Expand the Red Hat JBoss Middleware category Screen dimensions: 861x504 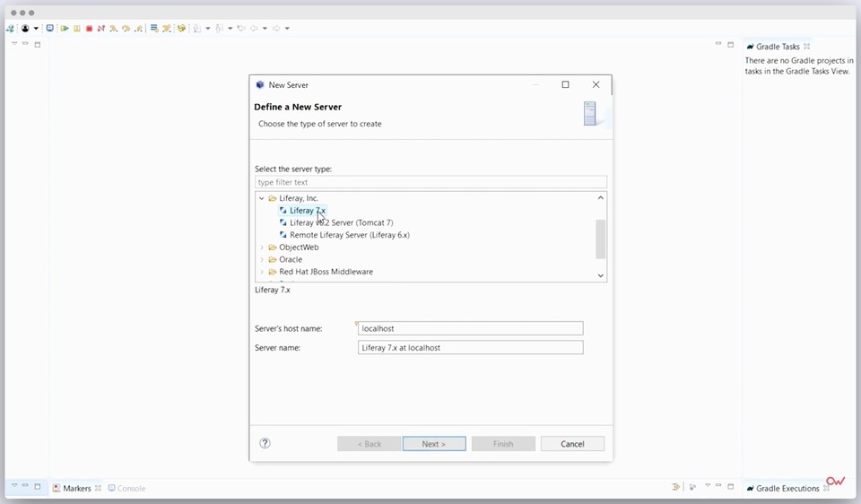261,272
